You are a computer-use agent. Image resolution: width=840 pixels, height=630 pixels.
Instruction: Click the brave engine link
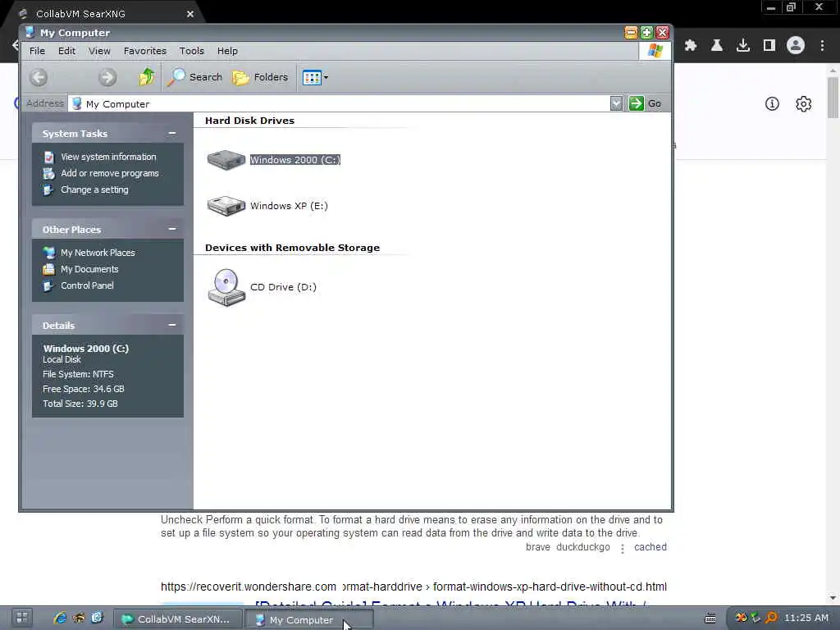point(538,547)
